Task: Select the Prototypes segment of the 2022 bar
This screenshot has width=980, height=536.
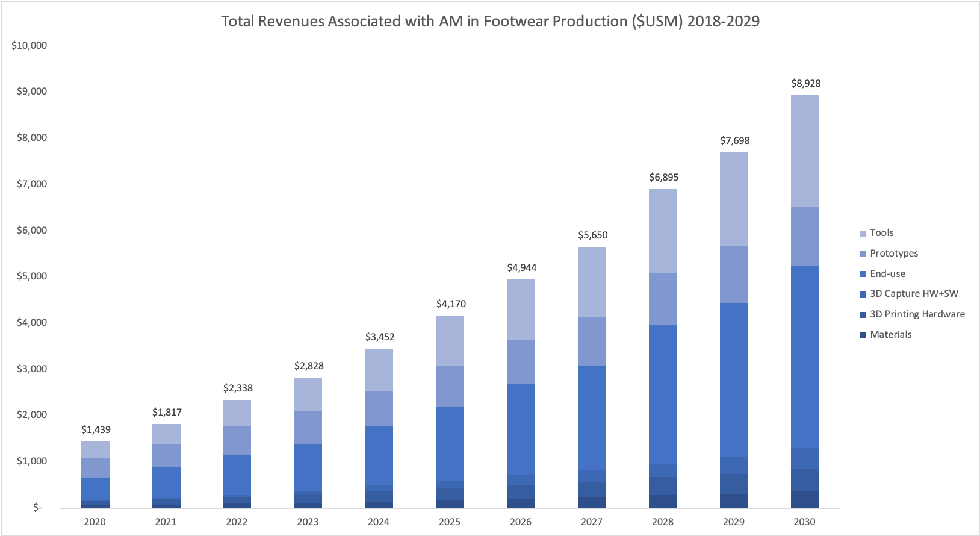Action: pyautogui.click(x=237, y=440)
